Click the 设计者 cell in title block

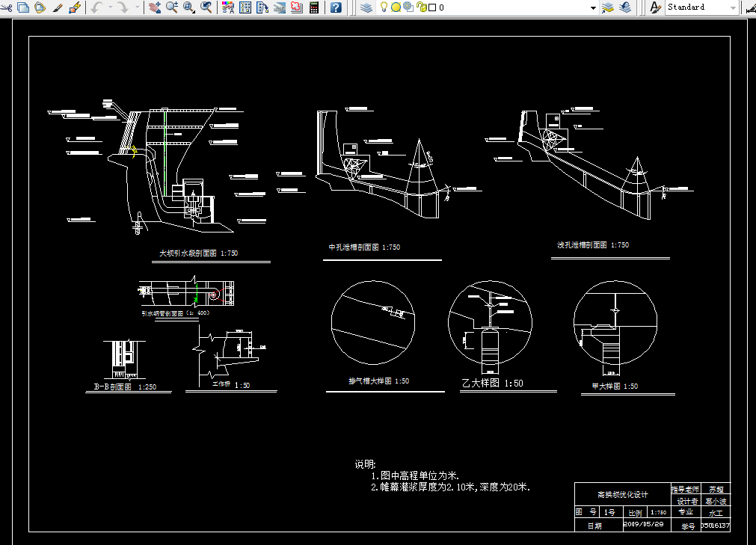pos(687,501)
